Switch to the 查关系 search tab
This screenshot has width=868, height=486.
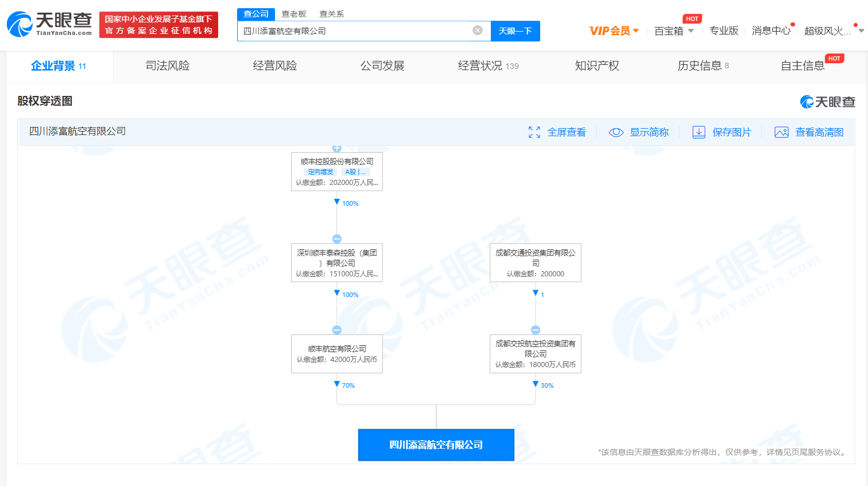[332, 14]
